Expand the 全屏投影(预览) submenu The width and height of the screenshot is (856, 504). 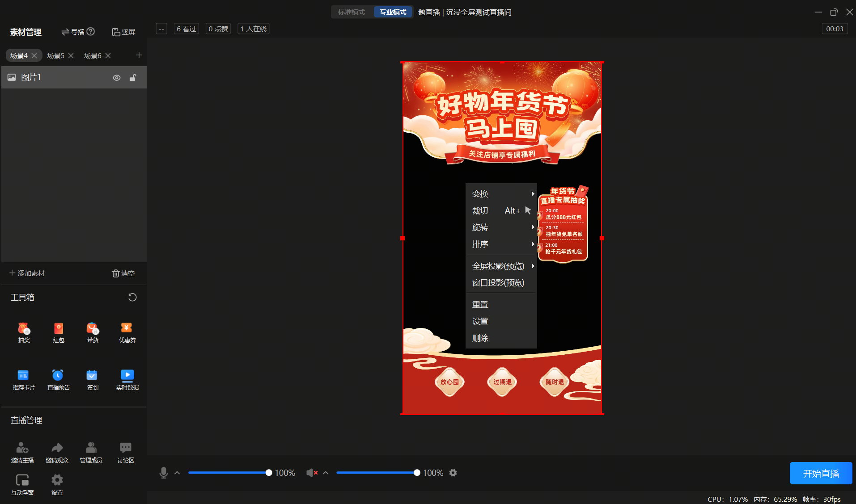coord(501,266)
